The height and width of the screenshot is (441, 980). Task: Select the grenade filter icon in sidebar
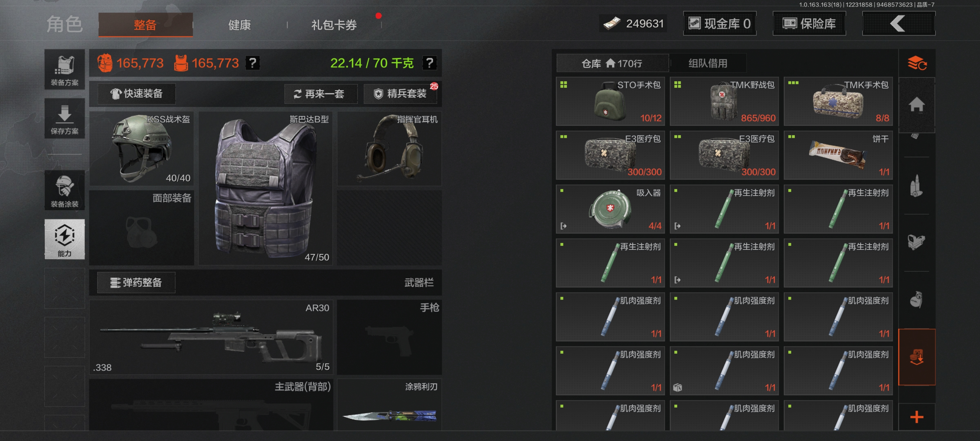pos(916,300)
